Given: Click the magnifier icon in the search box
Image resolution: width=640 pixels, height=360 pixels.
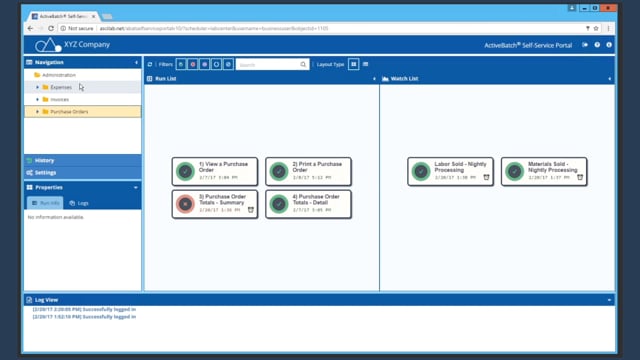Looking at the screenshot, I should 303,64.
